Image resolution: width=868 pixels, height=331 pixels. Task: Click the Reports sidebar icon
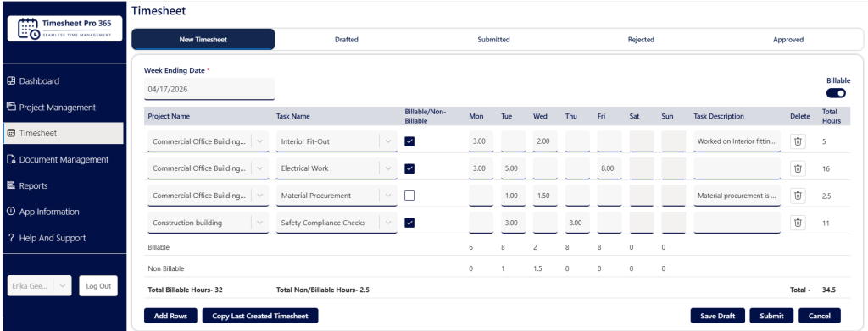tap(11, 185)
